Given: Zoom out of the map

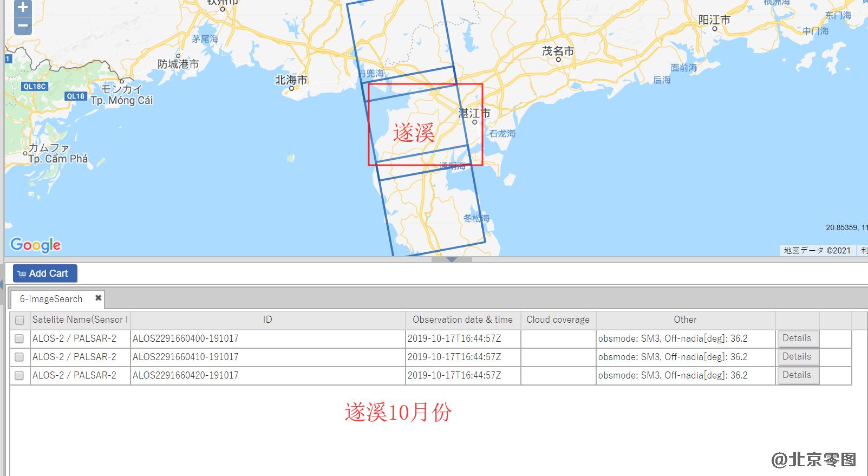Looking at the screenshot, I should click(x=23, y=25).
